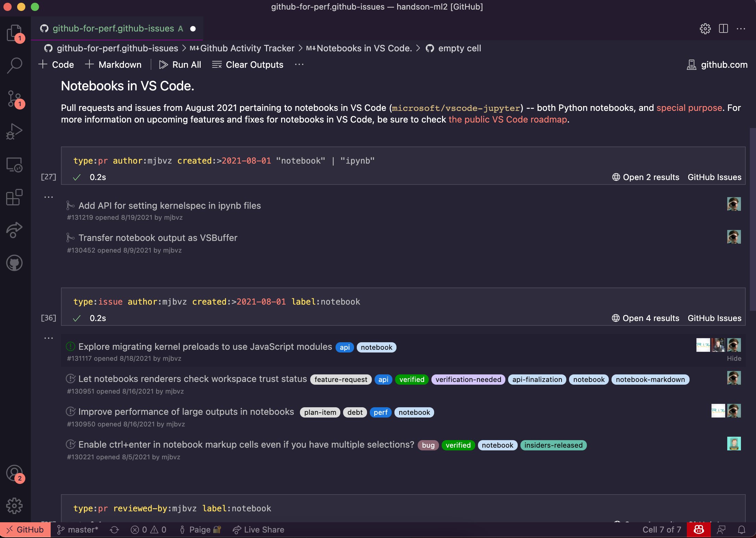The image size is (756, 538).
Task: Open Run and Debug view
Action: (x=14, y=131)
